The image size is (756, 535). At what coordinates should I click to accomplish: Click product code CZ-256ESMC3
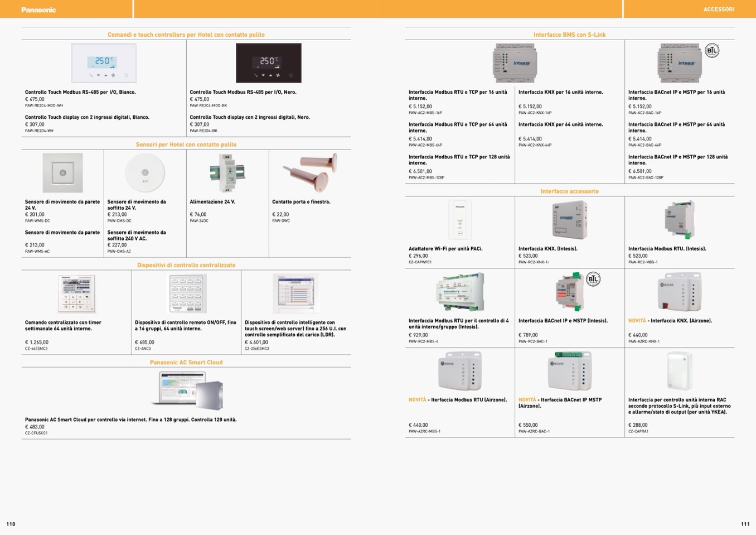click(256, 349)
